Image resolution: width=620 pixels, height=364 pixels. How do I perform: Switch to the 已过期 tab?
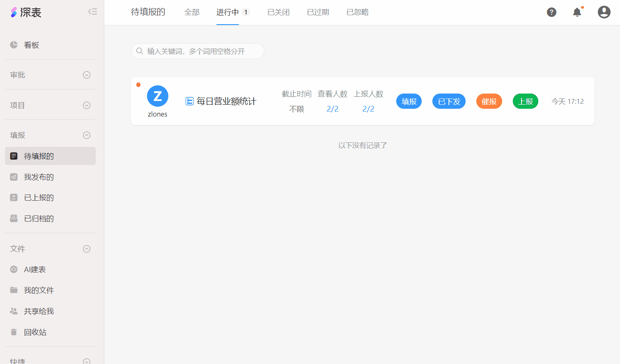[x=318, y=12]
